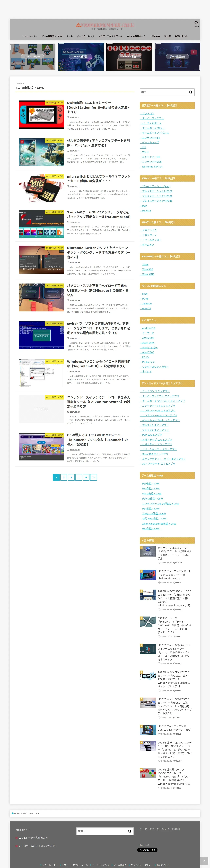Click the switch改造・CFW breadcrumb text

[x=31, y=813]
